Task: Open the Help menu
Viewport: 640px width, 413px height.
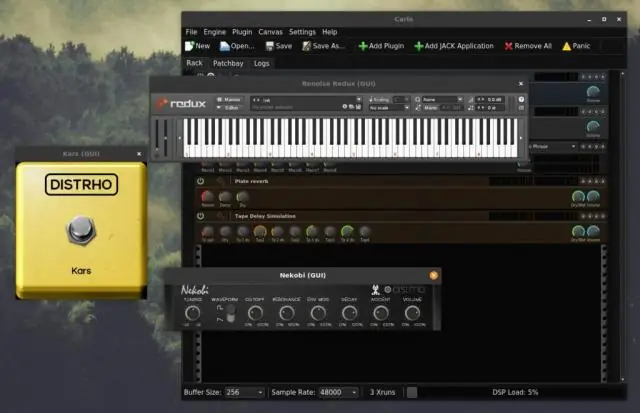Action: tap(329, 32)
